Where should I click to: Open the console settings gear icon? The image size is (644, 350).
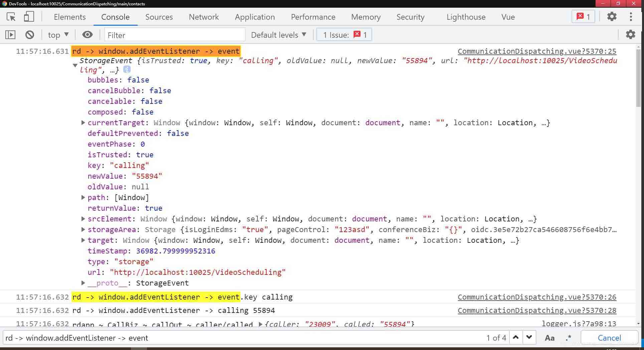point(630,34)
